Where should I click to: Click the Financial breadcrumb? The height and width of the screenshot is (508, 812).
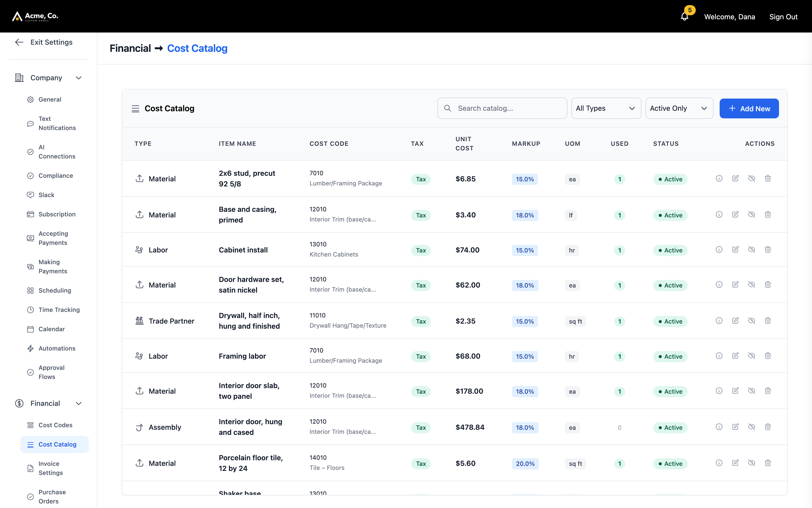click(x=130, y=48)
